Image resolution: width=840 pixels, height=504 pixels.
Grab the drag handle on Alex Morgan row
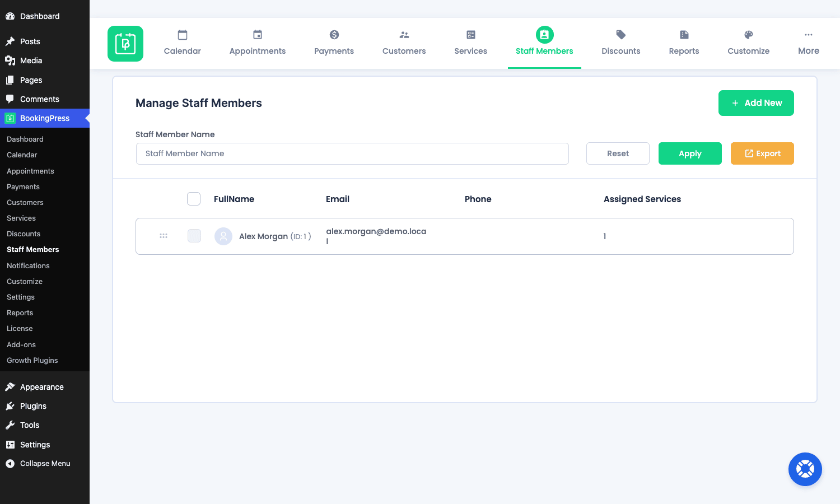[x=164, y=236]
